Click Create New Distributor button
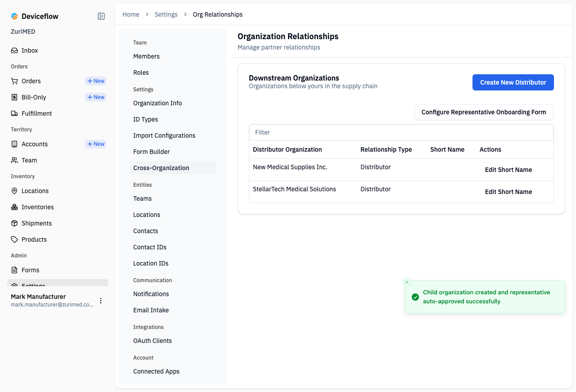 [513, 82]
